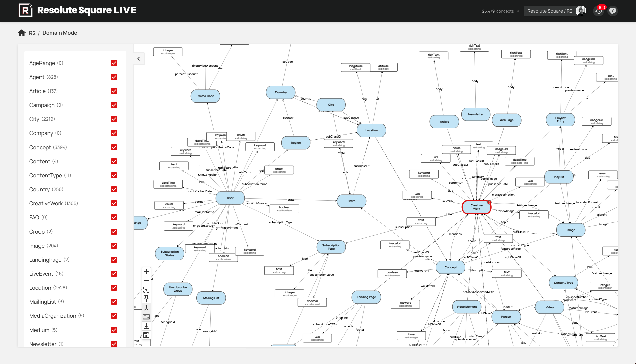Toggle the Concept checkbox

pyautogui.click(x=114, y=147)
